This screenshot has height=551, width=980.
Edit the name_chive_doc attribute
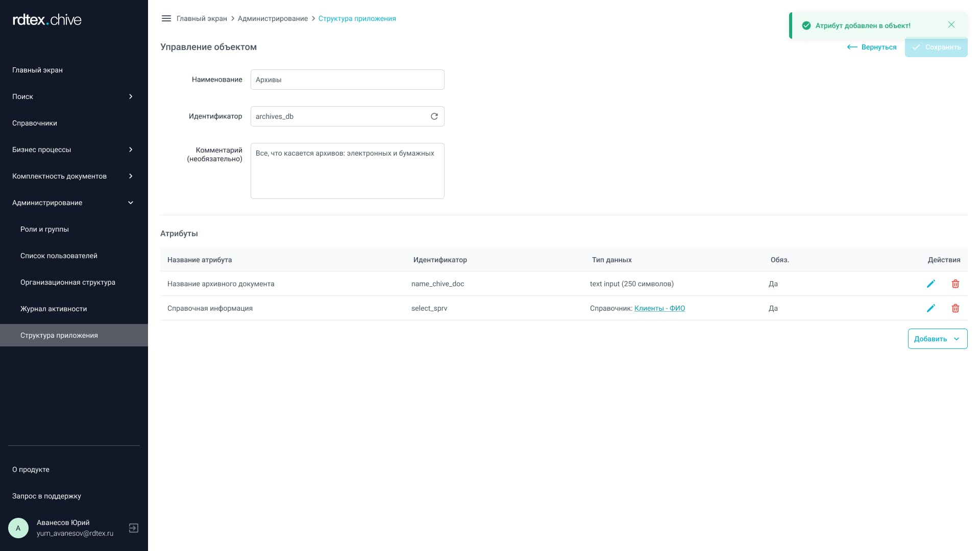[930, 284]
